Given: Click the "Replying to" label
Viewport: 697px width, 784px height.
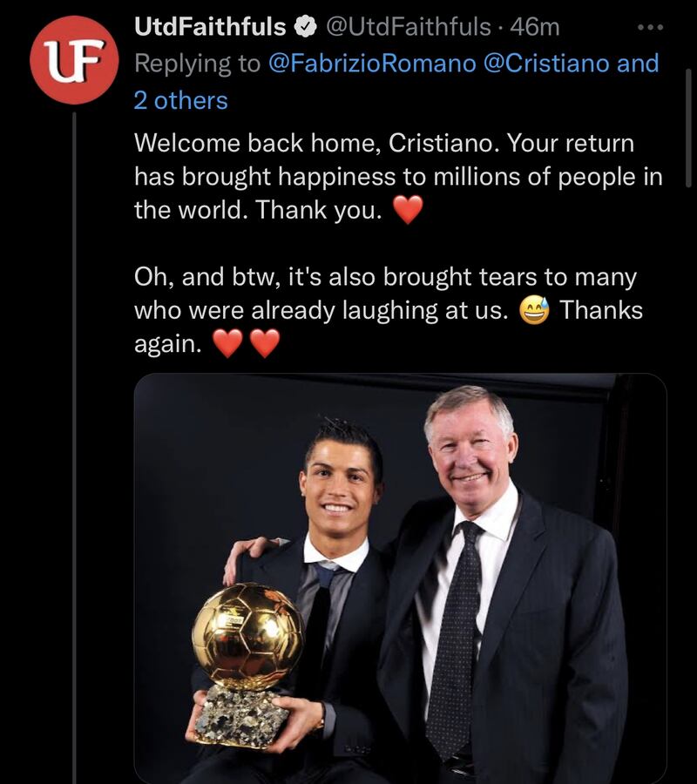Looking at the screenshot, I should click(198, 64).
